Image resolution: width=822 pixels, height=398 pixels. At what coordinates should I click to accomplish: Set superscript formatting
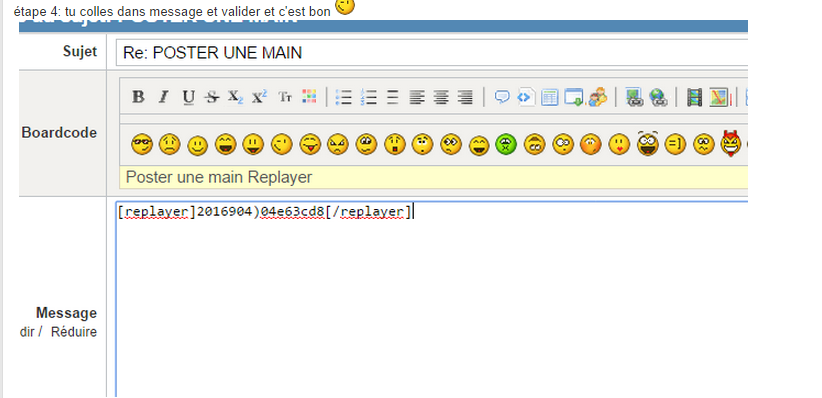pyautogui.click(x=259, y=97)
